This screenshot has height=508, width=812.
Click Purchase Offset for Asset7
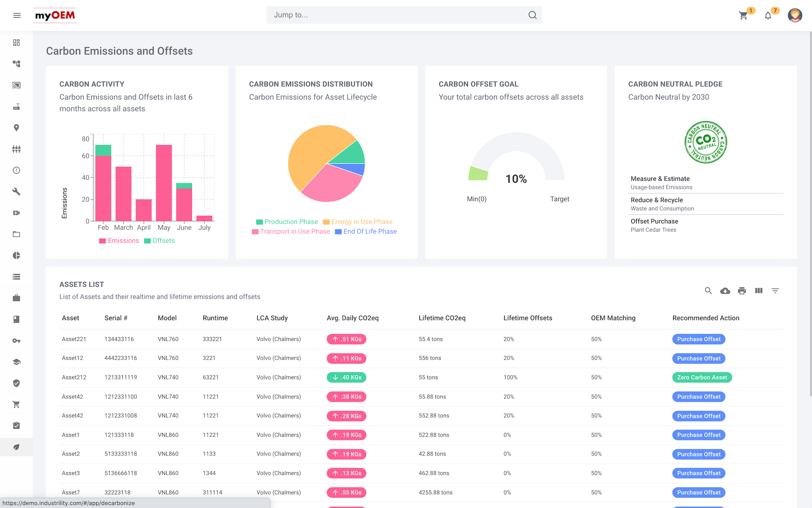coord(698,493)
